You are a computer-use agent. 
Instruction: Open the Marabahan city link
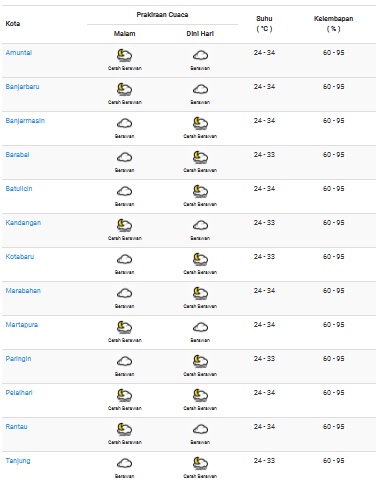pos(23,291)
